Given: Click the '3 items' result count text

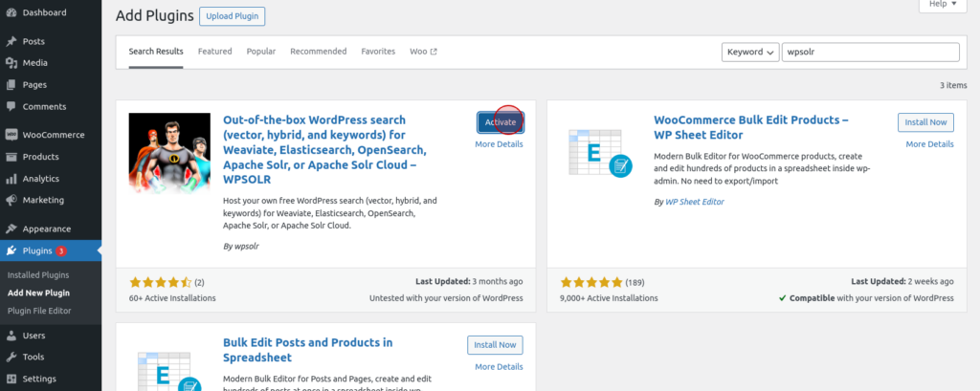Looking at the screenshot, I should tap(953, 85).
